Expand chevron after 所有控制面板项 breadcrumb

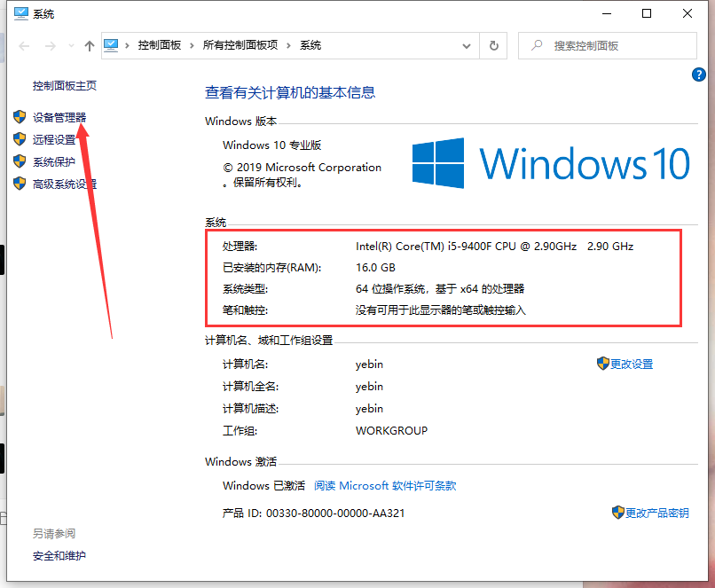(288, 45)
